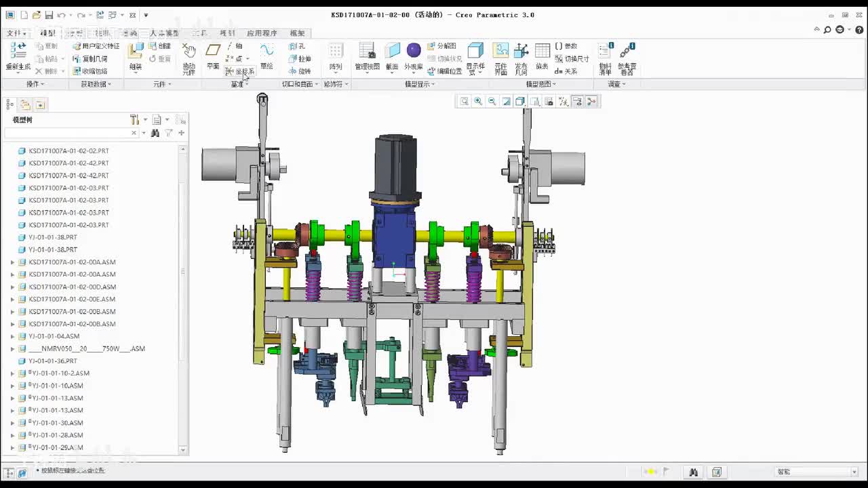The height and width of the screenshot is (488, 868).
Task: Click the 分解图 (Exploded View) icon
Action: (x=442, y=46)
